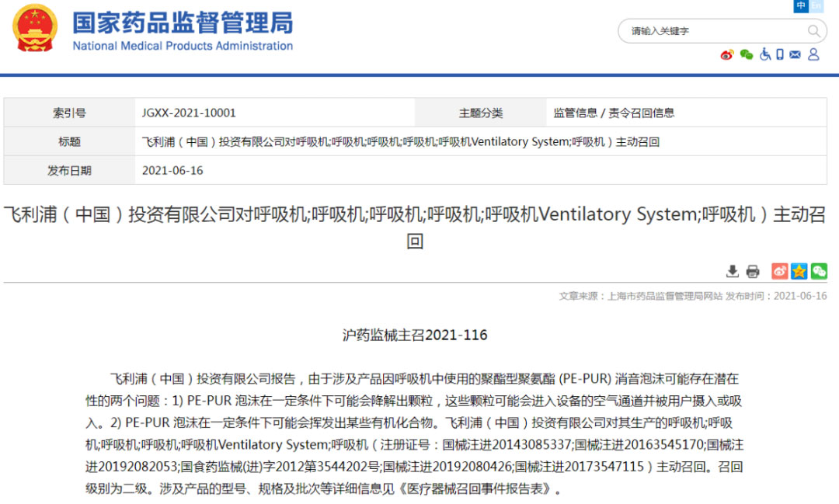Click the 国家药品监督管理局 site logo
The height and width of the screenshot is (504, 839).
[x=183, y=30]
